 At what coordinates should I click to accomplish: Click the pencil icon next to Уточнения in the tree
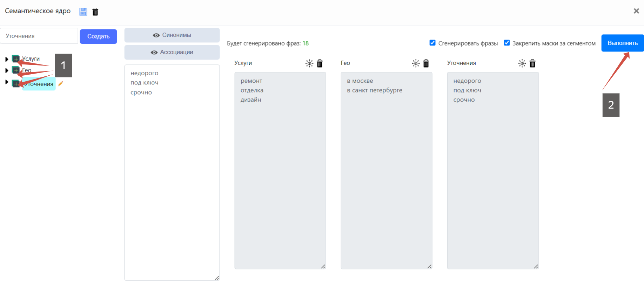(x=61, y=83)
